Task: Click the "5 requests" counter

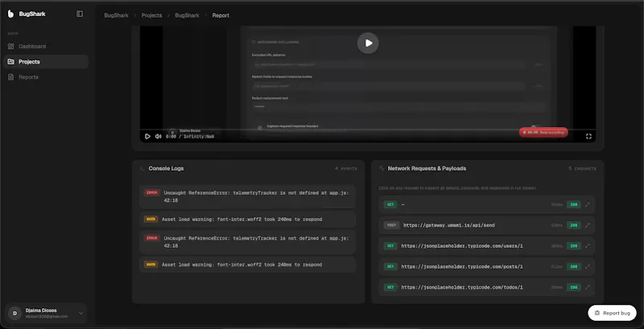Action: pyautogui.click(x=582, y=169)
